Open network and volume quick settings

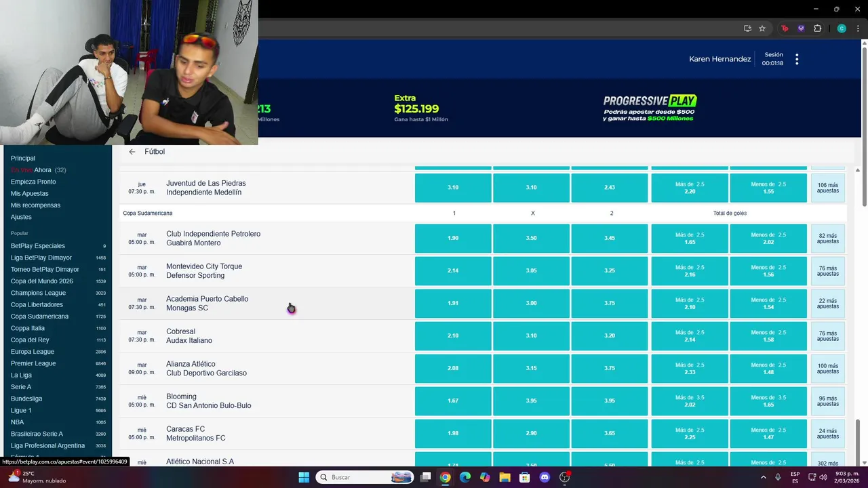[x=817, y=477]
